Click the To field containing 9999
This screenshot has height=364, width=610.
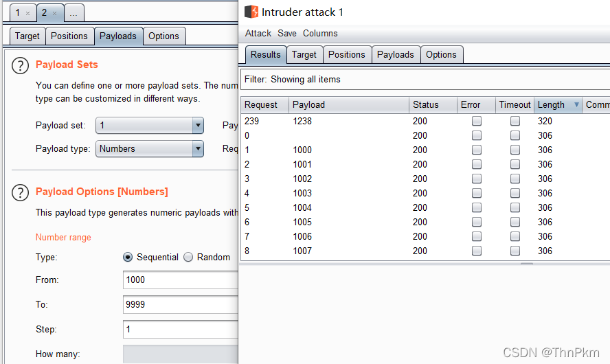tap(181, 304)
